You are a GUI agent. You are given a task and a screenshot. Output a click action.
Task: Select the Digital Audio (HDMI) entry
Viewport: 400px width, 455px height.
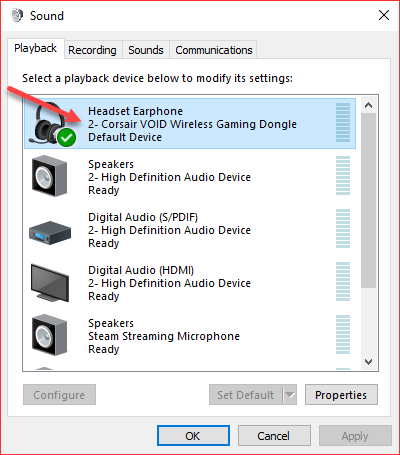click(190, 283)
